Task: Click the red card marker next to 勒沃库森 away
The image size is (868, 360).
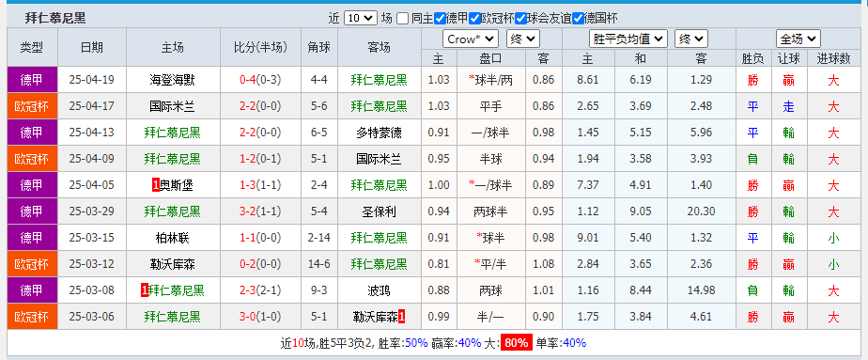Action: (x=401, y=317)
